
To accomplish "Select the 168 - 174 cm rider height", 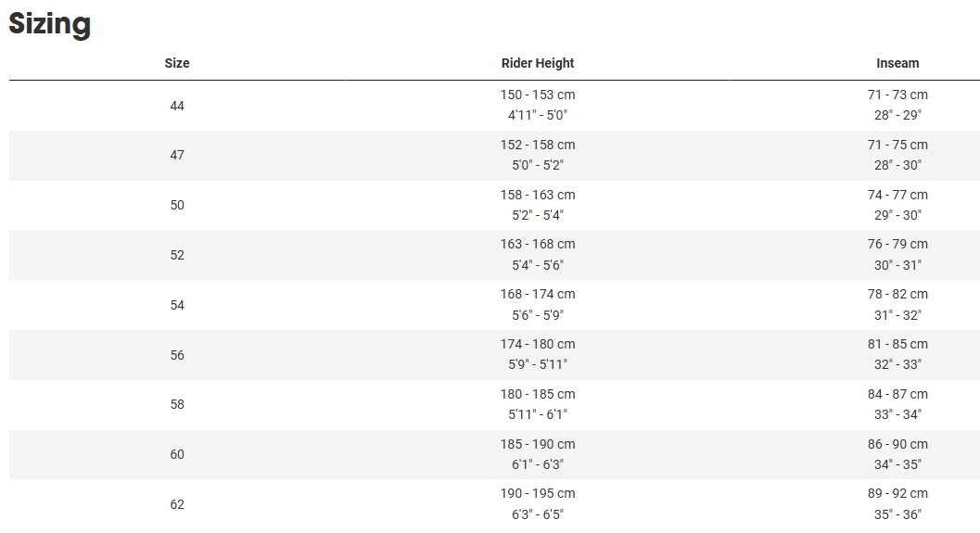I will 538,294.
